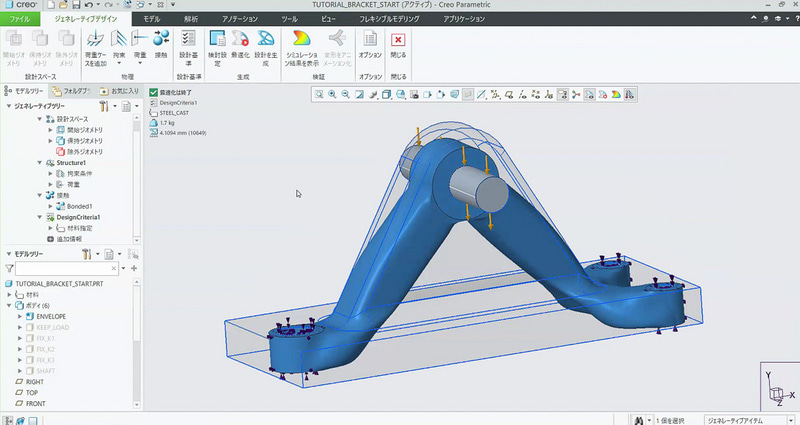Click the model tree search filter field

[64, 269]
